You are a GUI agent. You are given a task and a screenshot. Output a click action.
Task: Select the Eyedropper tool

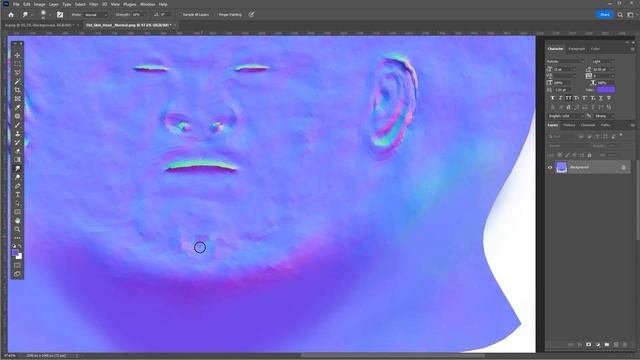[17, 108]
